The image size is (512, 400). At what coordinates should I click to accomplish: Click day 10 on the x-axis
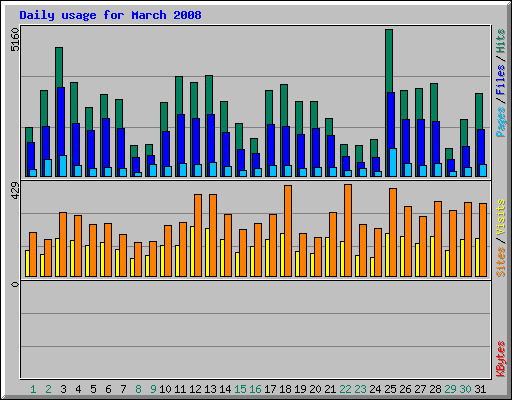165,389
